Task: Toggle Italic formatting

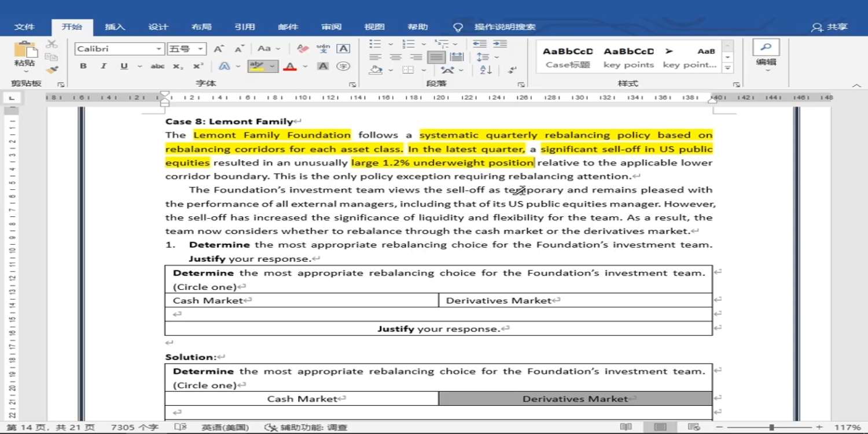Action: (x=104, y=67)
